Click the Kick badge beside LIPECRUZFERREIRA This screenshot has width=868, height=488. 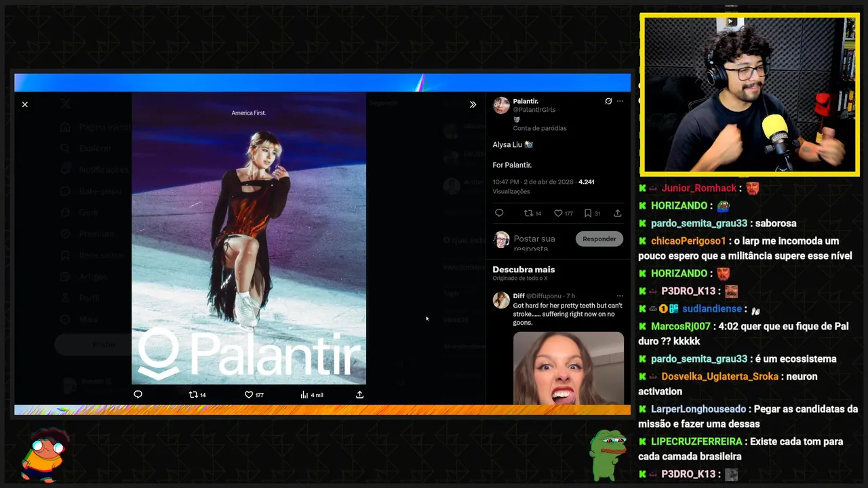pyautogui.click(x=642, y=441)
